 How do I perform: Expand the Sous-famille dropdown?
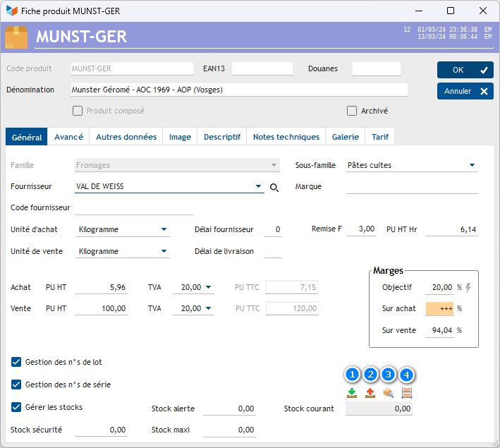pyautogui.click(x=472, y=166)
